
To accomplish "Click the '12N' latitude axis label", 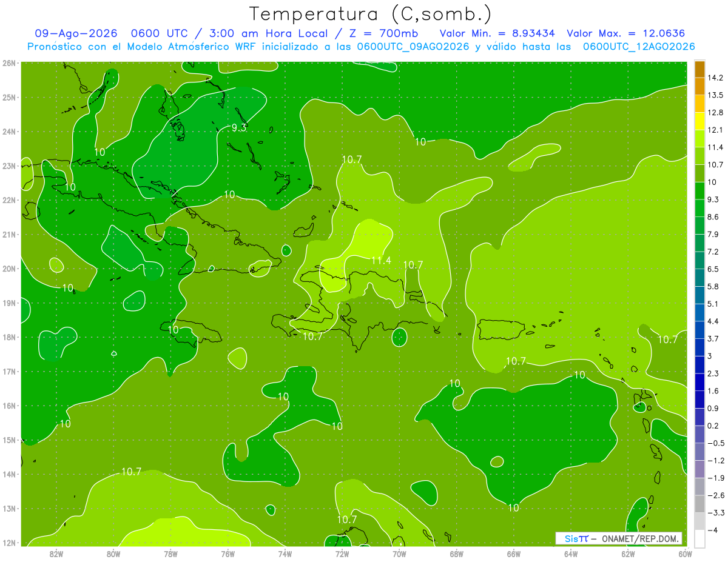I will tap(9, 543).
